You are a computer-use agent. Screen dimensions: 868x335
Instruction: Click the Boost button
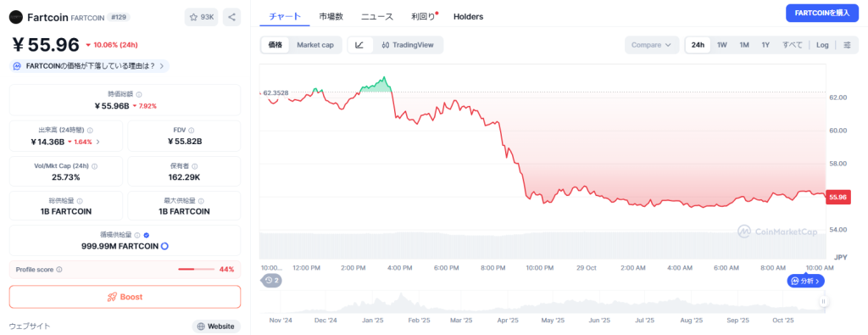coord(125,297)
